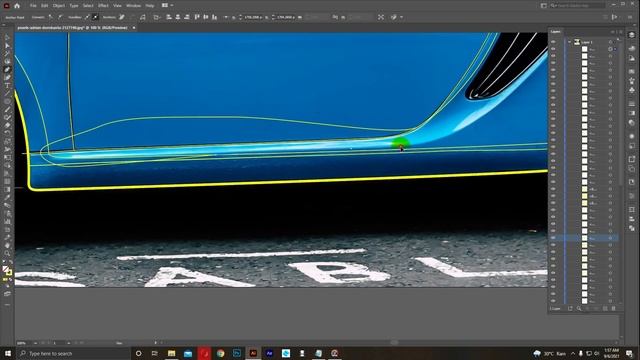Viewport: 640px width, 360px height.
Task: Click Locate Object magnifier in Layers panel footer
Action: 579,309
